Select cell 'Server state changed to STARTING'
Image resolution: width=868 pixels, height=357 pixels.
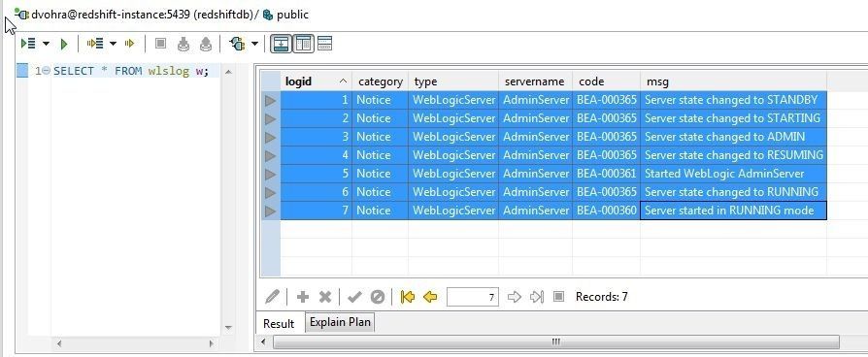coord(733,118)
